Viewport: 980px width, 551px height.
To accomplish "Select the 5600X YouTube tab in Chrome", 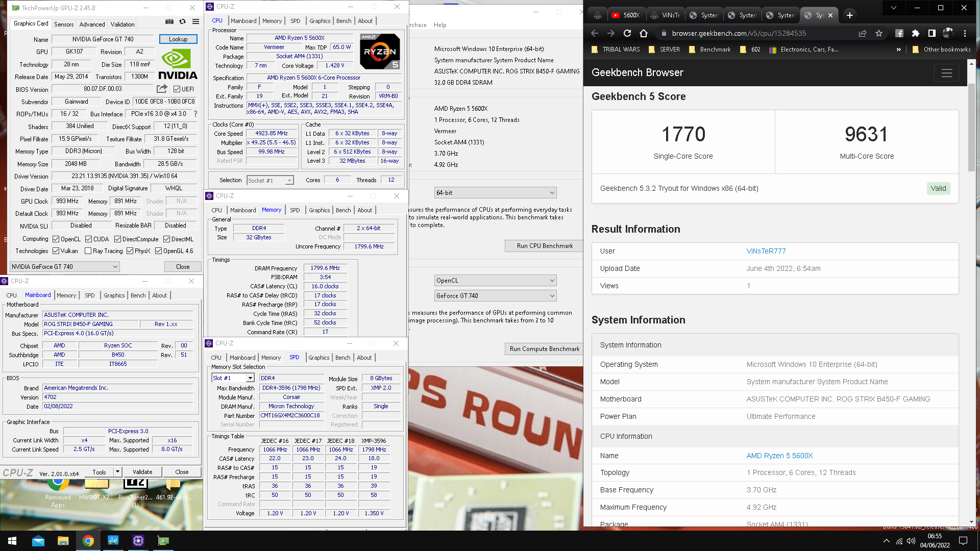I will tap(627, 15).
